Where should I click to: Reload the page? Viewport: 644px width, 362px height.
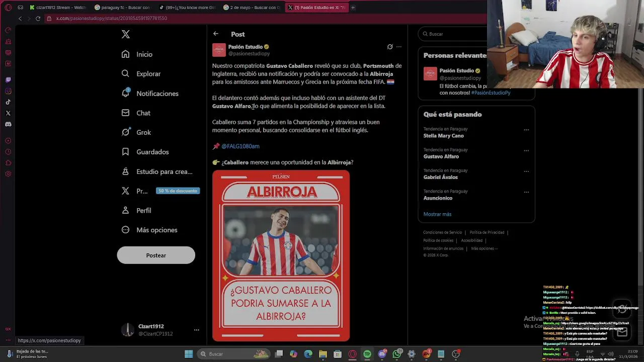pyautogui.click(x=38, y=18)
